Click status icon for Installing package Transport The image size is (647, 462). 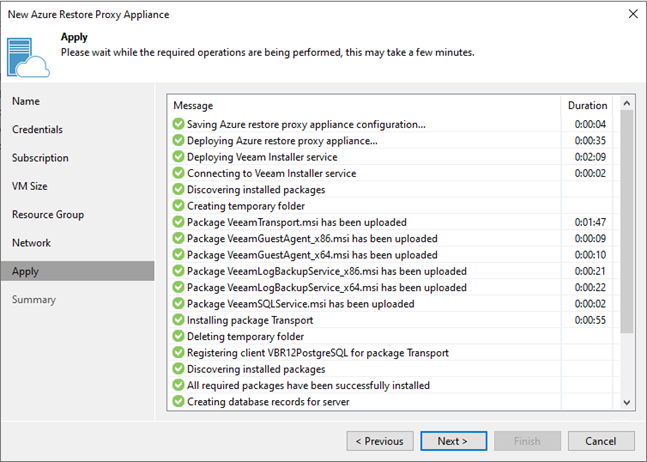178,320
